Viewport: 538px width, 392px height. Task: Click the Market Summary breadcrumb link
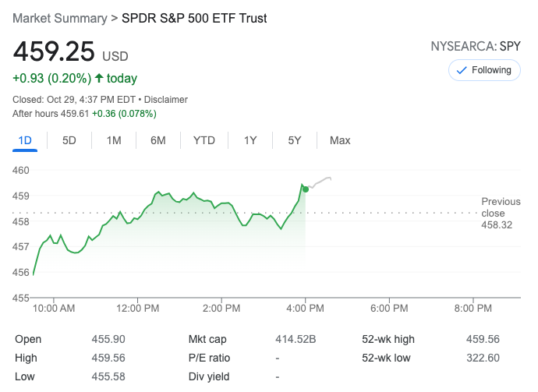(x=60, y=18)
